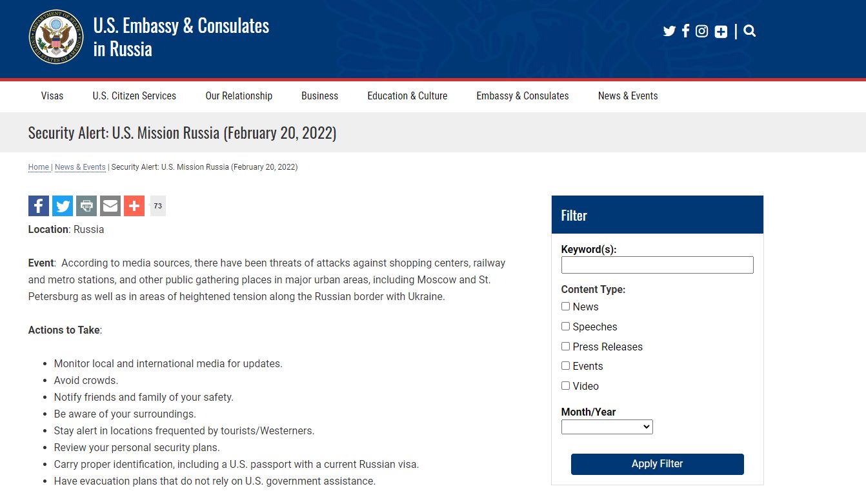Click the orange plus share icon

coord(134,206)
